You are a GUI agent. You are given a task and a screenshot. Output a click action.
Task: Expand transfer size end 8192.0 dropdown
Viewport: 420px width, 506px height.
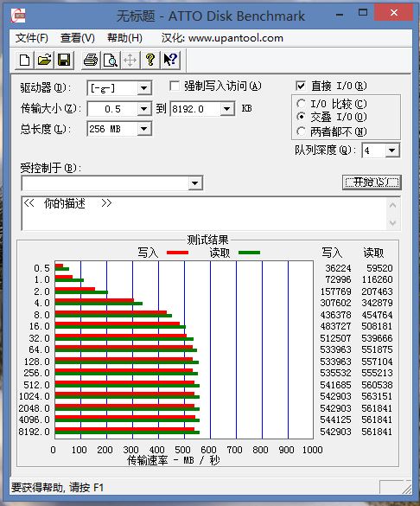pos(227,109)
